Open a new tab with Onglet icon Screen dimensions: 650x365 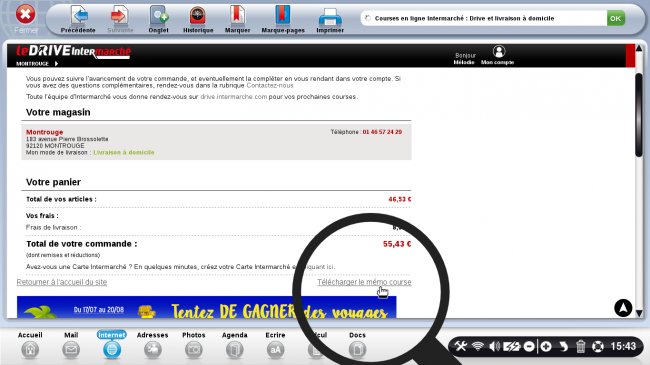click(159, 16)
